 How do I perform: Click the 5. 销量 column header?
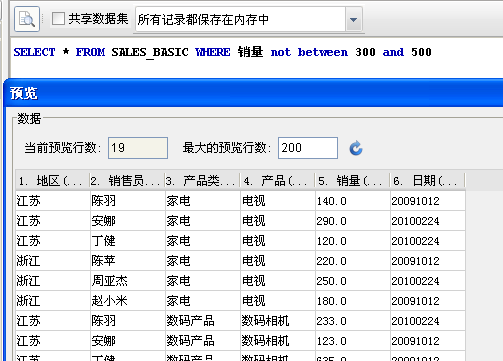tap(352, 181)
